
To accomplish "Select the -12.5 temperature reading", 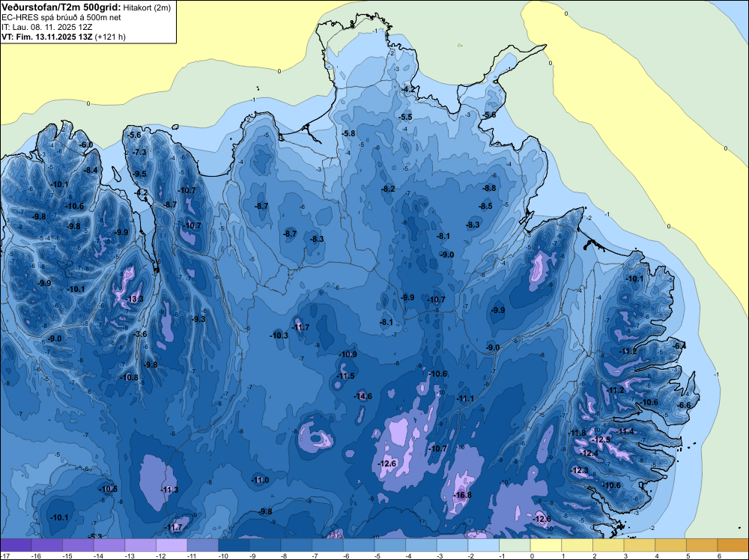I will [x=601, y=439].
